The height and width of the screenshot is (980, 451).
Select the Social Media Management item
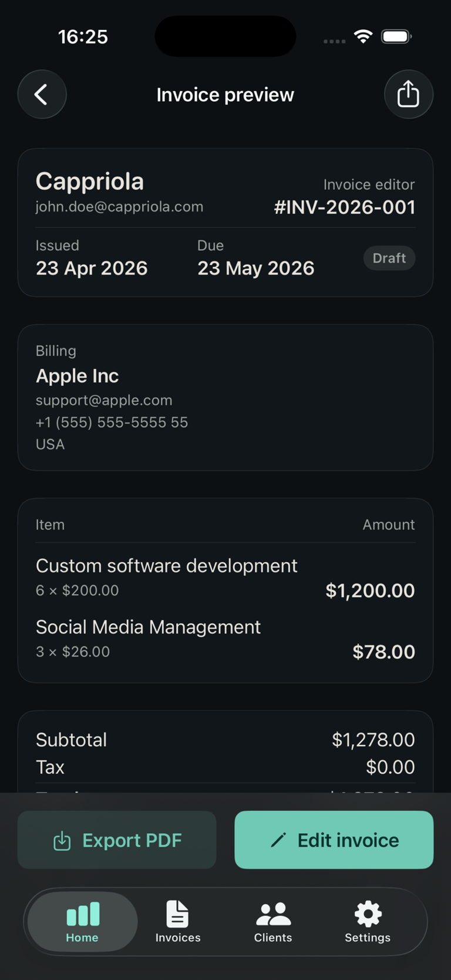(x=148, y=627)
